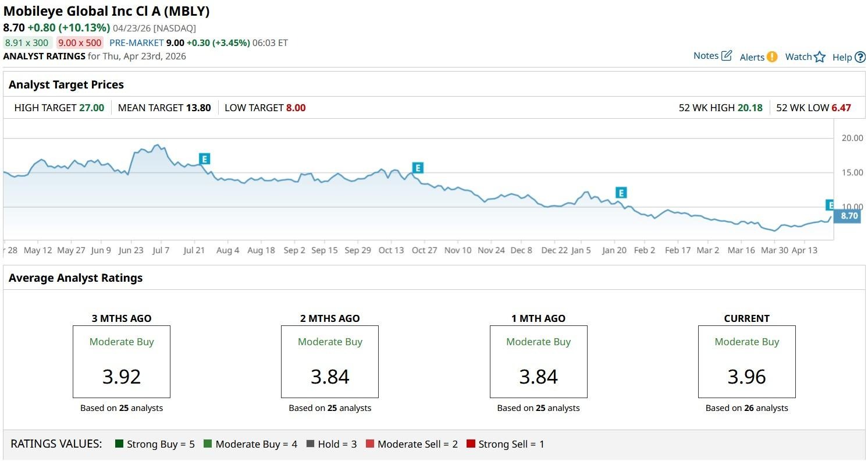Click the earnings marker near Oct 27

click(x=417, y=168)
